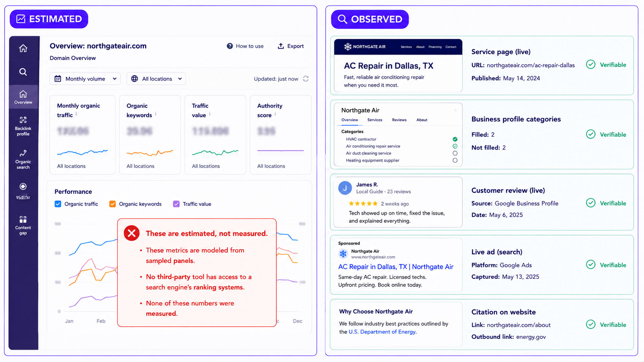Screen dimensions: 644x362
Task: Click the Northgate Air snowflake logo in site header
Action: click(347, 47)
